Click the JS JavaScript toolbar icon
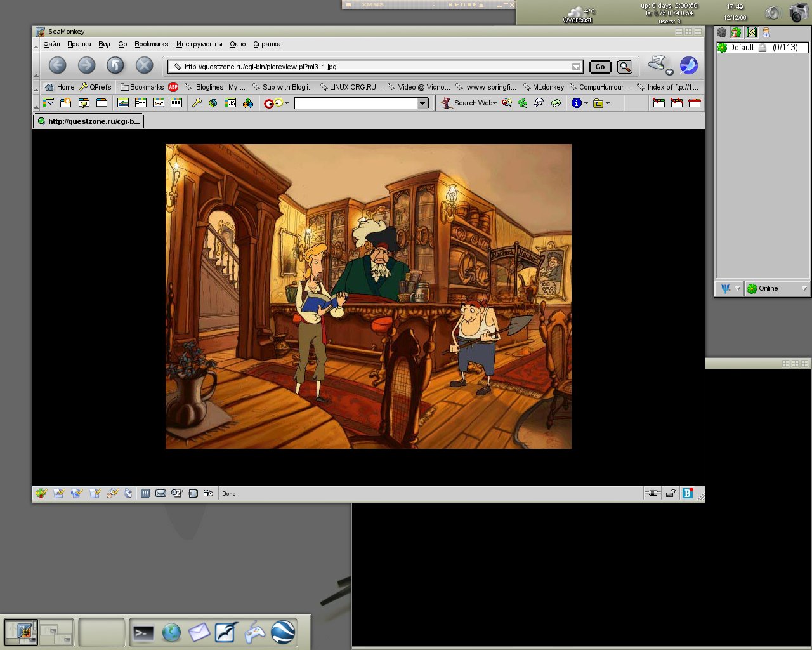 click(231, 103)
